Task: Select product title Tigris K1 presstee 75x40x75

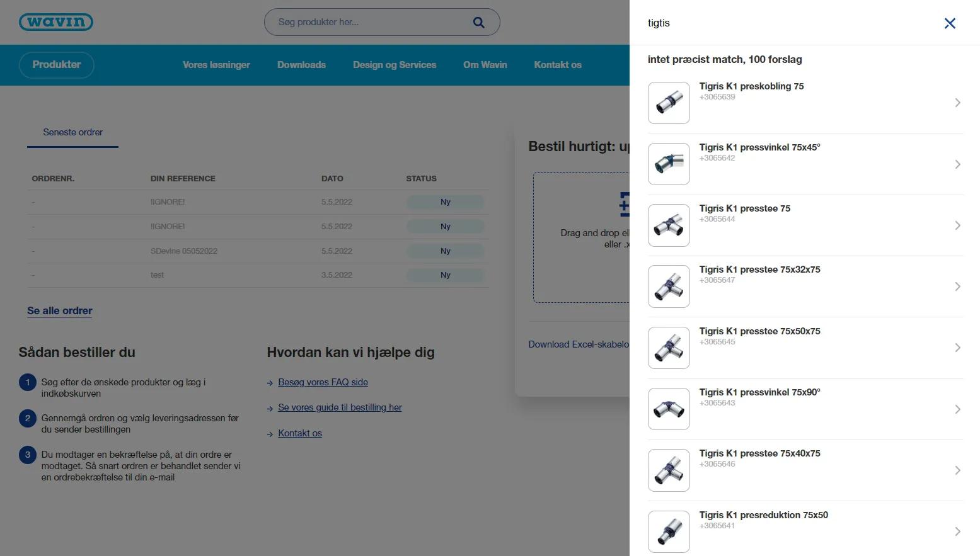Action: [x=759, y=453]
